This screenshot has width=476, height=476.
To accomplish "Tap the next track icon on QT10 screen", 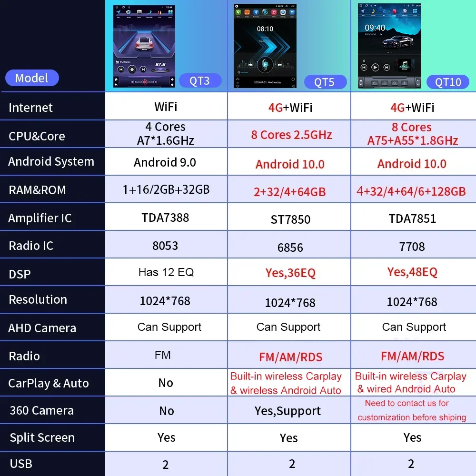I will pos(387,68).
